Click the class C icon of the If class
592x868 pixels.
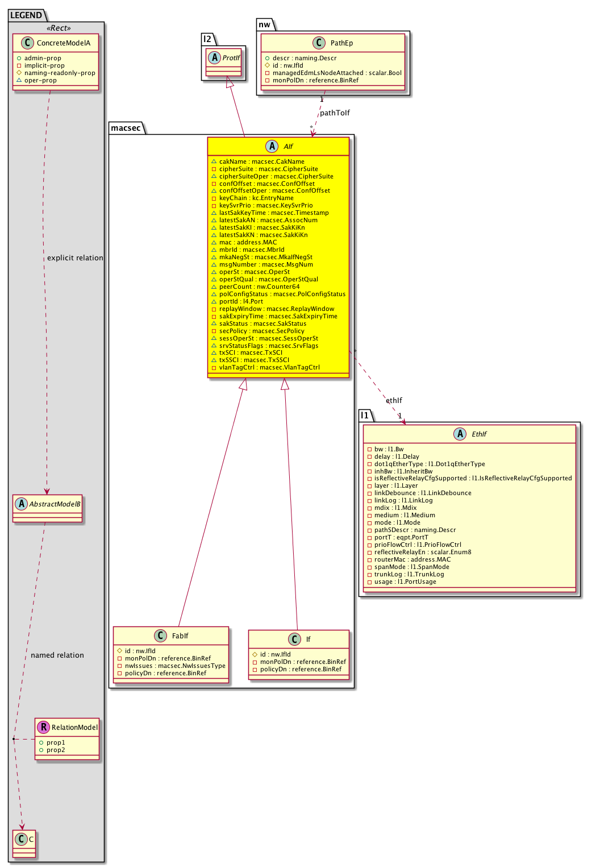coord(294,639)
